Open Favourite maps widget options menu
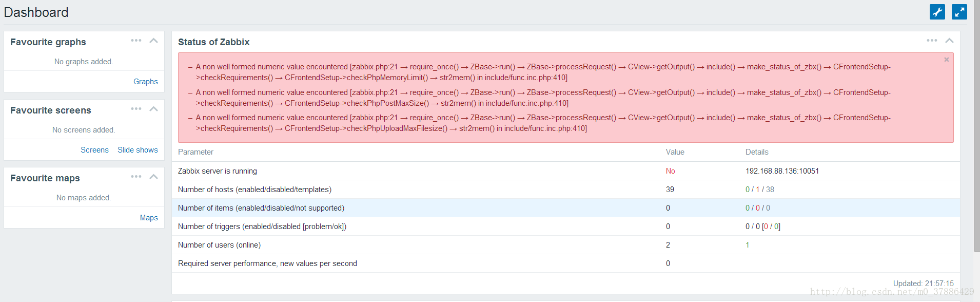The image size is (980, 302). coord(136,177)
